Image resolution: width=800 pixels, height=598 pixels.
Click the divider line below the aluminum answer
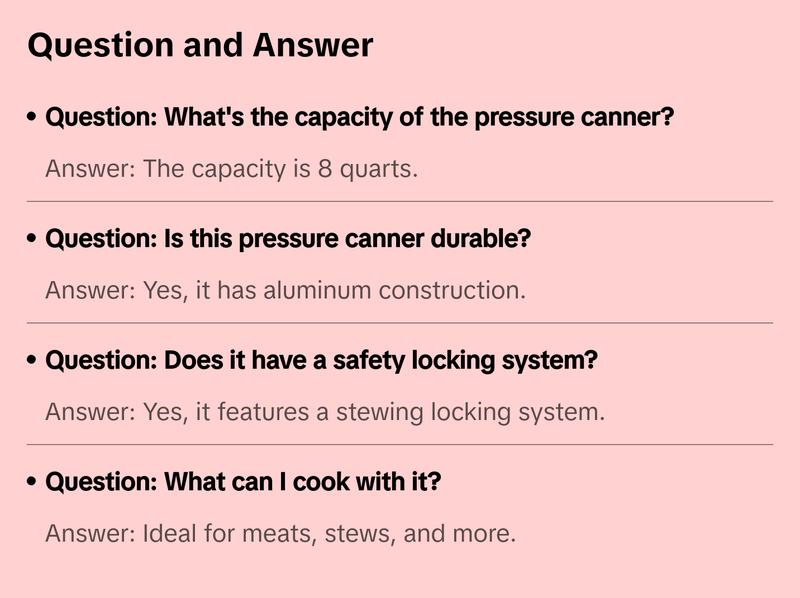point(400,323)
